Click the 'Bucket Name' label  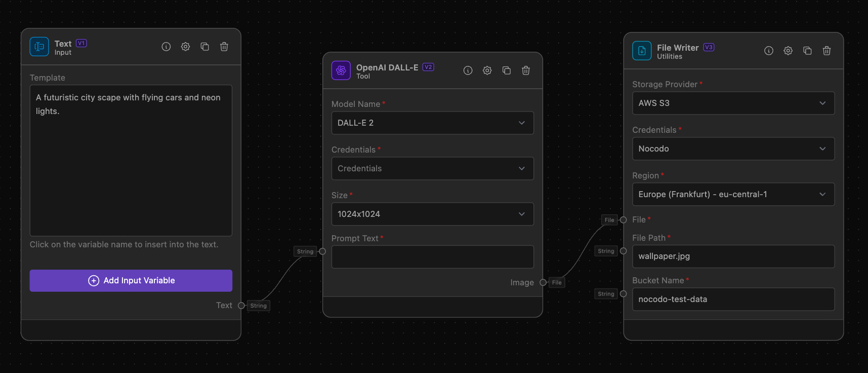point(658,280)
